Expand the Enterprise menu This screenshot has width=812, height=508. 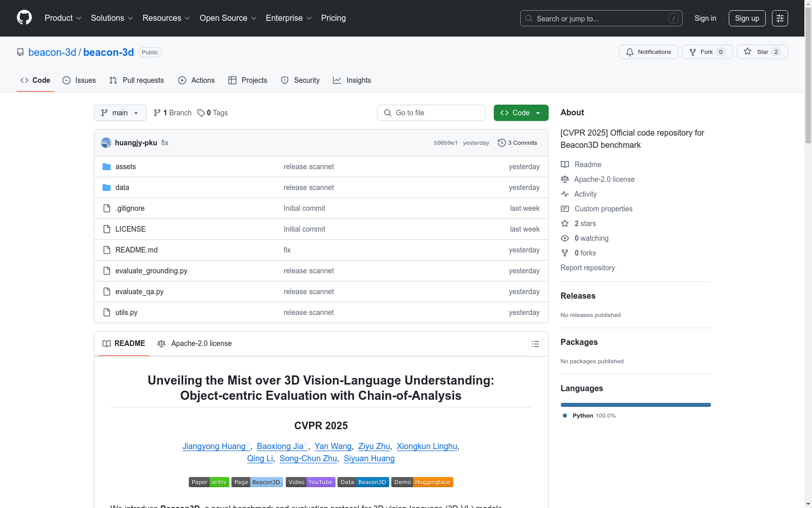(289, 18)
